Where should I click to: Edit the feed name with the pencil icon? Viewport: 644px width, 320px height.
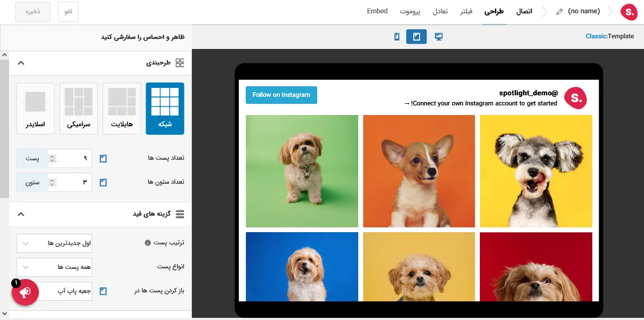tap(559, 12)
